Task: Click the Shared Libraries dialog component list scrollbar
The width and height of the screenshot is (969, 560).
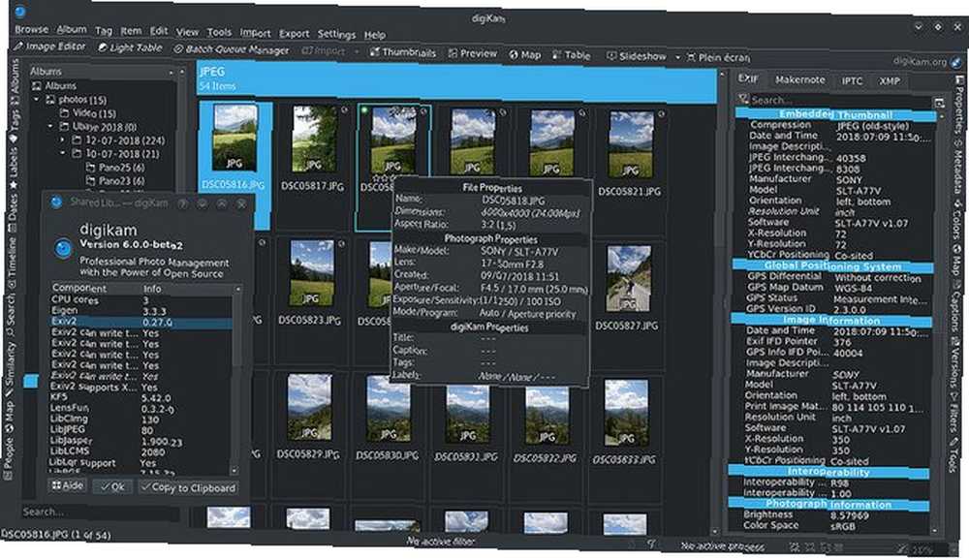Action: pos(236,380)
